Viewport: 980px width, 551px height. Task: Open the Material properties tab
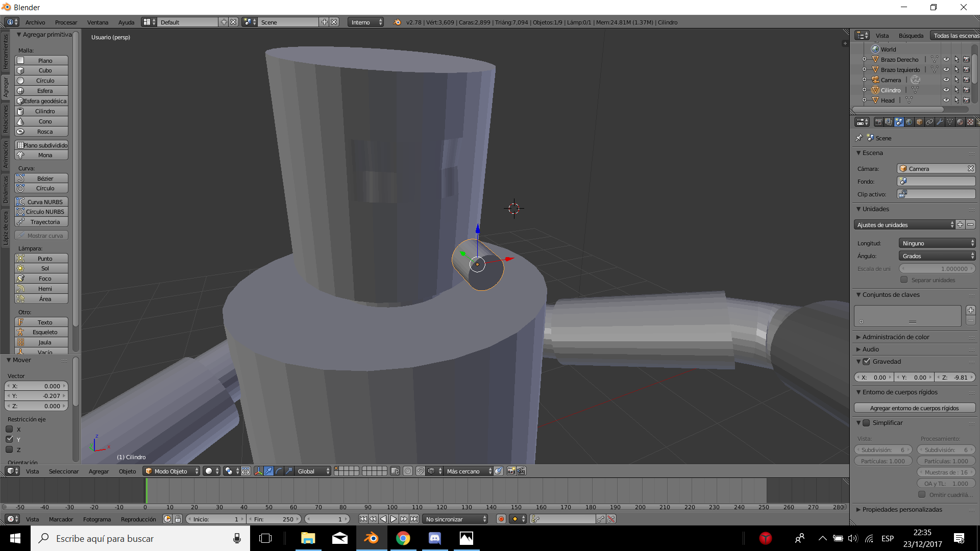pyautogui.click(x=960, y=122)
